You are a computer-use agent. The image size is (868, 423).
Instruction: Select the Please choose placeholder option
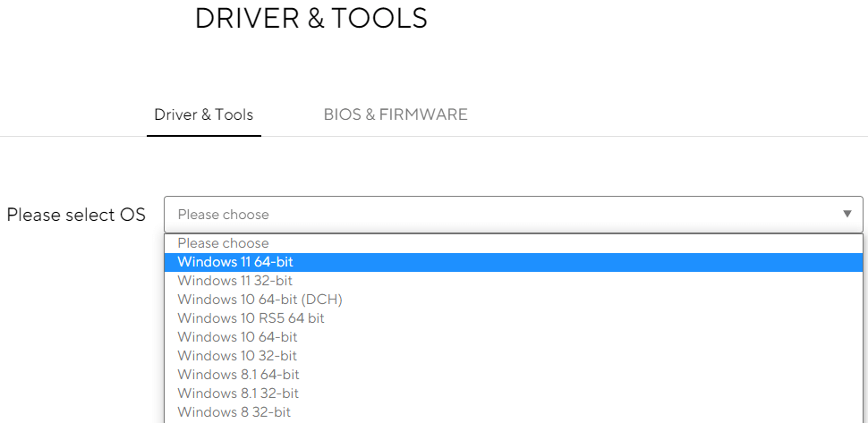[x=223, y=243]
